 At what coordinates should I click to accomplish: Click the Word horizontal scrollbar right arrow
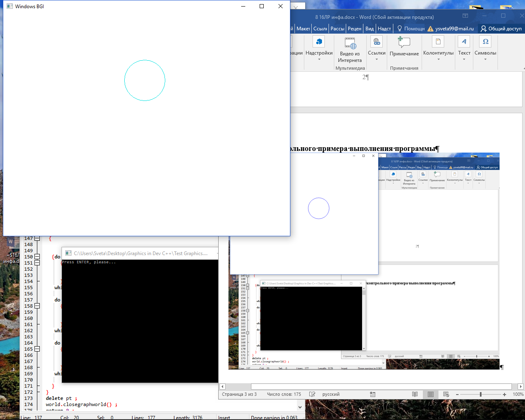point(520,386)
